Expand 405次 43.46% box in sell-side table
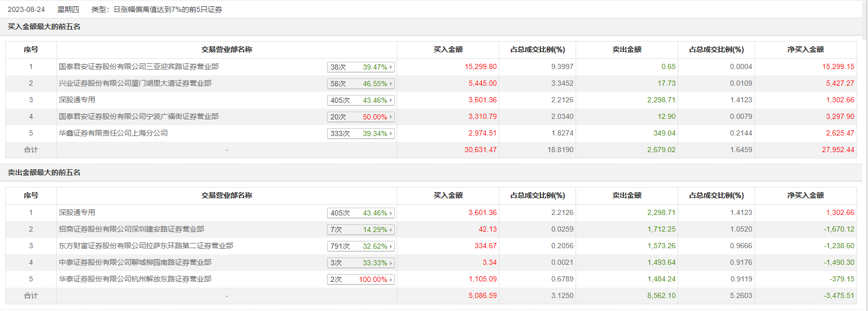 click(361, 213)
